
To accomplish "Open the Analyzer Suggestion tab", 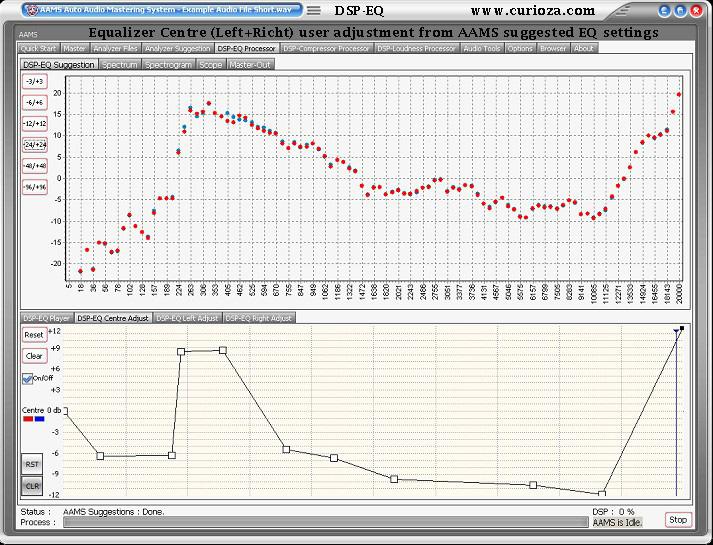I will [x=178, y=48].
